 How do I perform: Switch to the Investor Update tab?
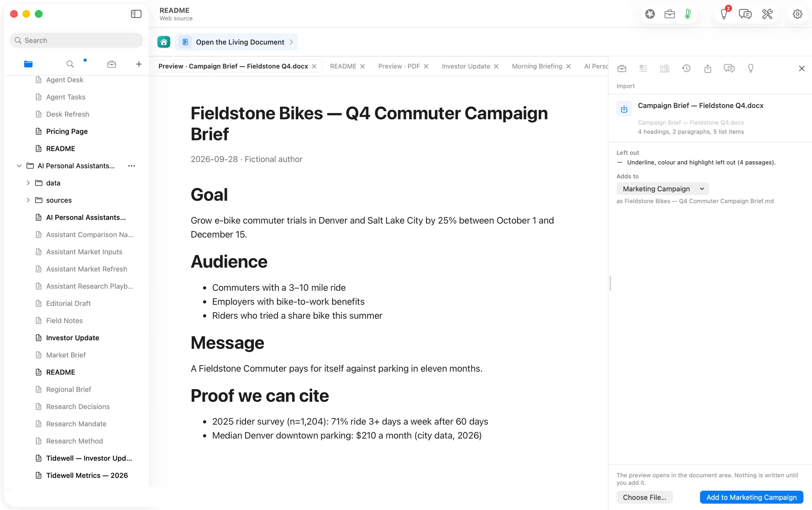coord(466,66)
